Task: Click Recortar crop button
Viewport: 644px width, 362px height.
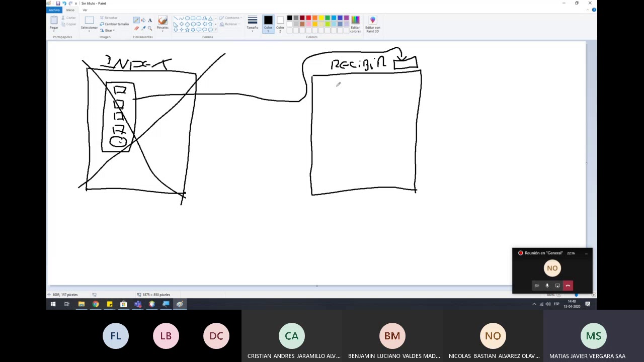Action: tap(109, 18)
